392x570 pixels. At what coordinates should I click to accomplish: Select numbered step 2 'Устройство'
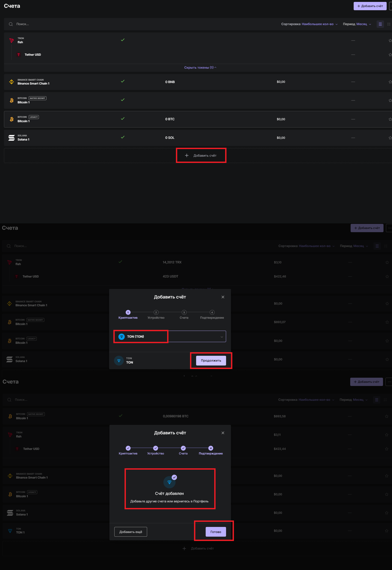click(156, 315)
